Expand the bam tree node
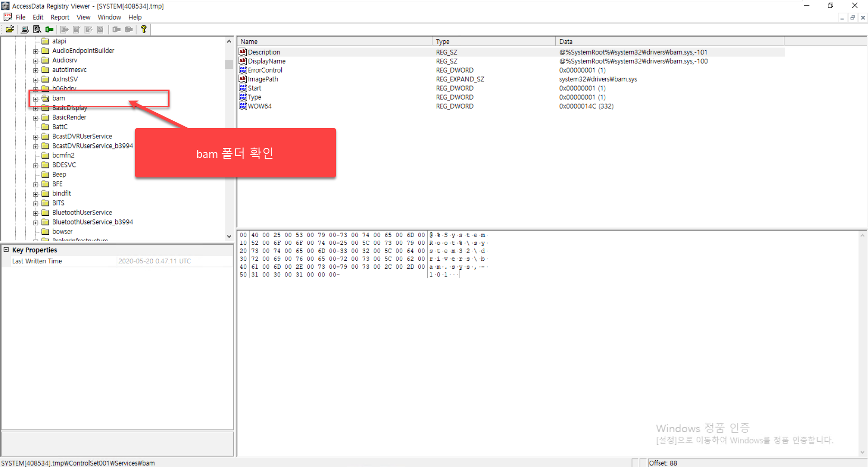Viewport: 868px width, 467px height. tap(36, 99)
